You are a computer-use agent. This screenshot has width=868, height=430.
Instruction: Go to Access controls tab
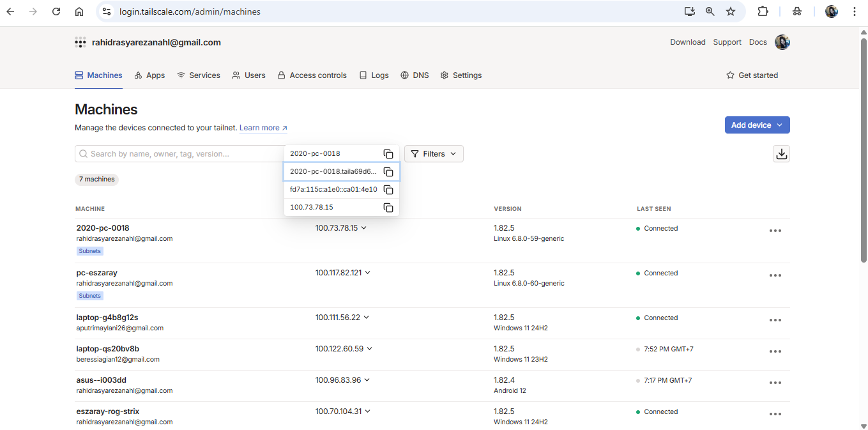tap(312, 75)
